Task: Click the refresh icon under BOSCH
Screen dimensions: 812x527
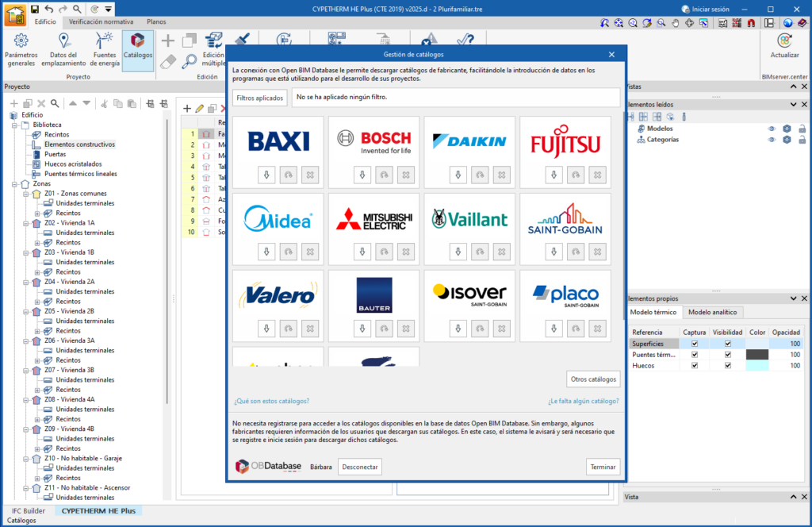Action: (x=385, y=175)
